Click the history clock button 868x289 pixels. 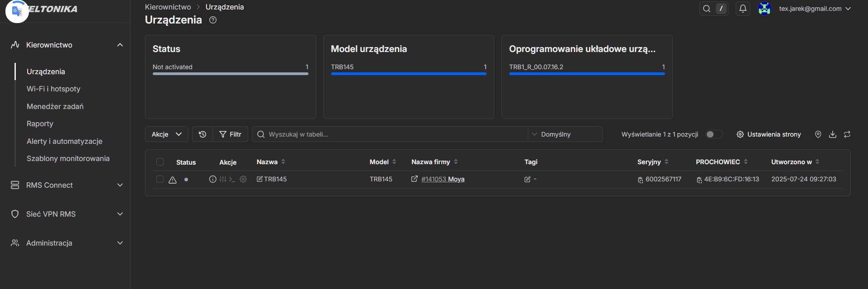pos(203,134)
